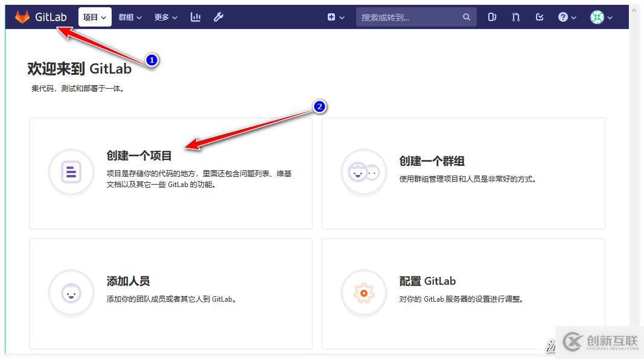644x359 pixels.
Task: Click the 对你的 GitLab 服务器的设置 description
Action: 462,299
